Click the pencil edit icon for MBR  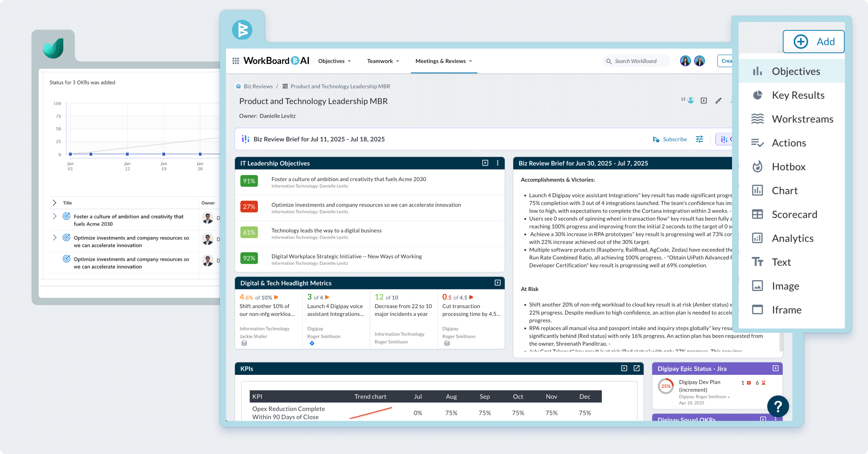(x=719, y=100)
